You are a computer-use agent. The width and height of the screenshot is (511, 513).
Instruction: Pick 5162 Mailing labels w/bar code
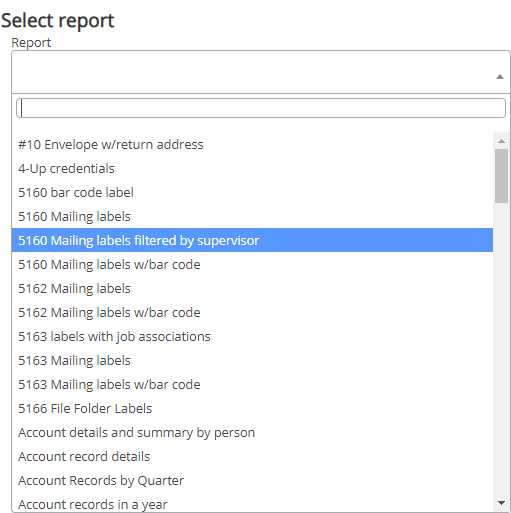point(252,313)
